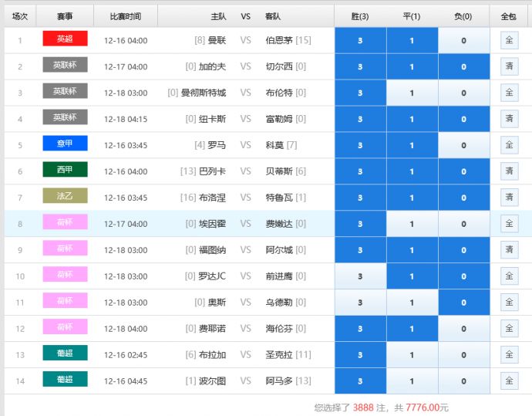Image resolution: width=532 pixels, height=416 pixels.
Task: Toggle the draw (1) option for 曼彻斯特城 vs 布伦特
Action: (x=412, y=93)
